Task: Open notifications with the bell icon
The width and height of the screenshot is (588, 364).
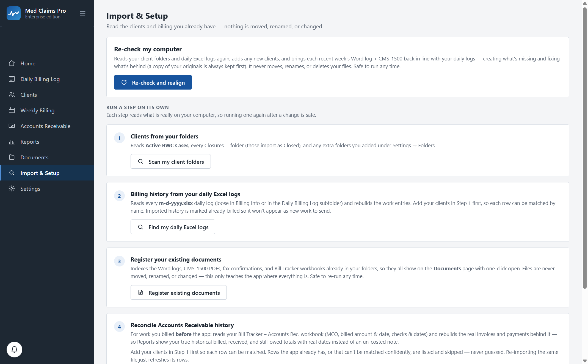Action: [x=14, y=349]
